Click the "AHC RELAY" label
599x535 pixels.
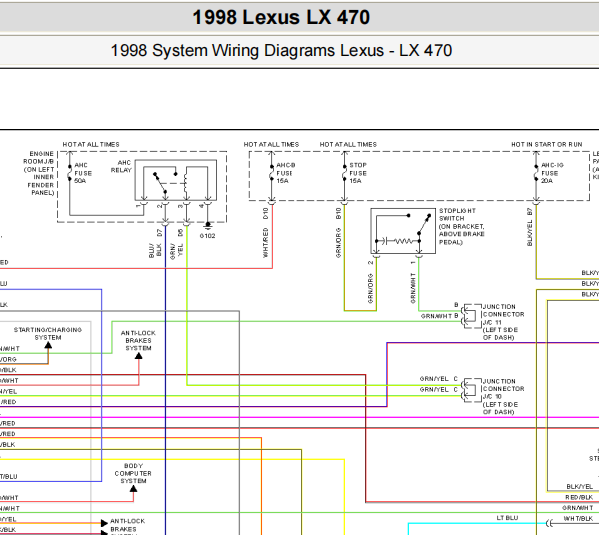[x=121, y=166]
